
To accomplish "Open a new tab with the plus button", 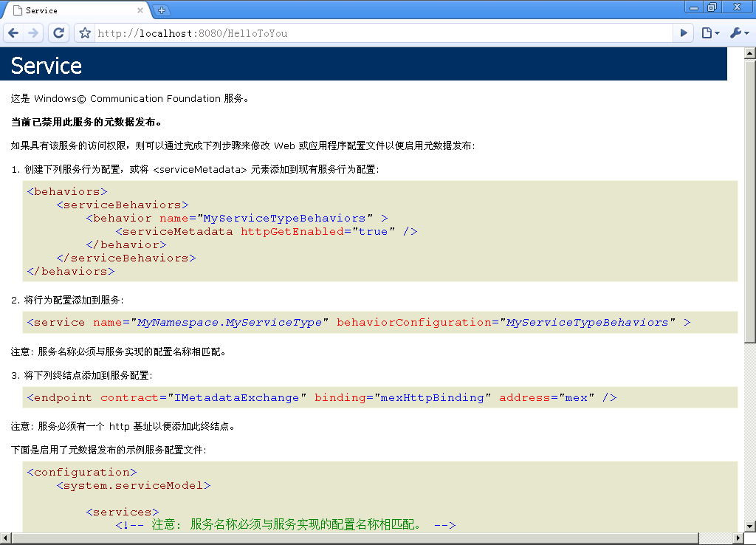I will pyautogui.click(x=162, y=10).
